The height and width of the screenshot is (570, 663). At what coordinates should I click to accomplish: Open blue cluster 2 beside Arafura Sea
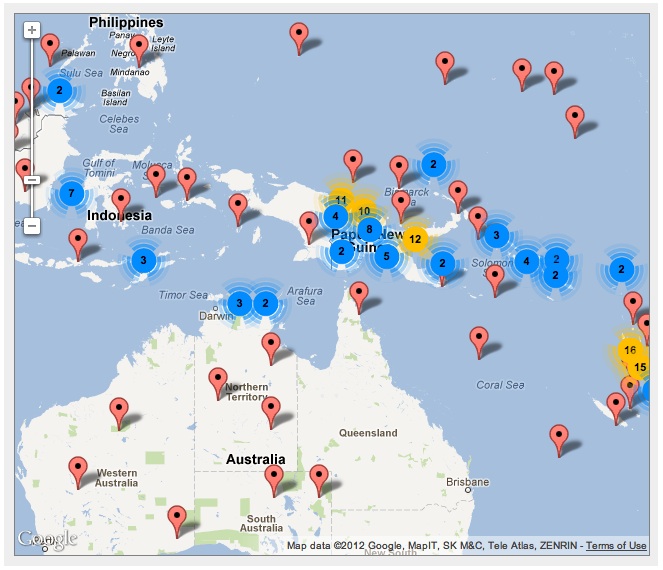coord(266,303)
